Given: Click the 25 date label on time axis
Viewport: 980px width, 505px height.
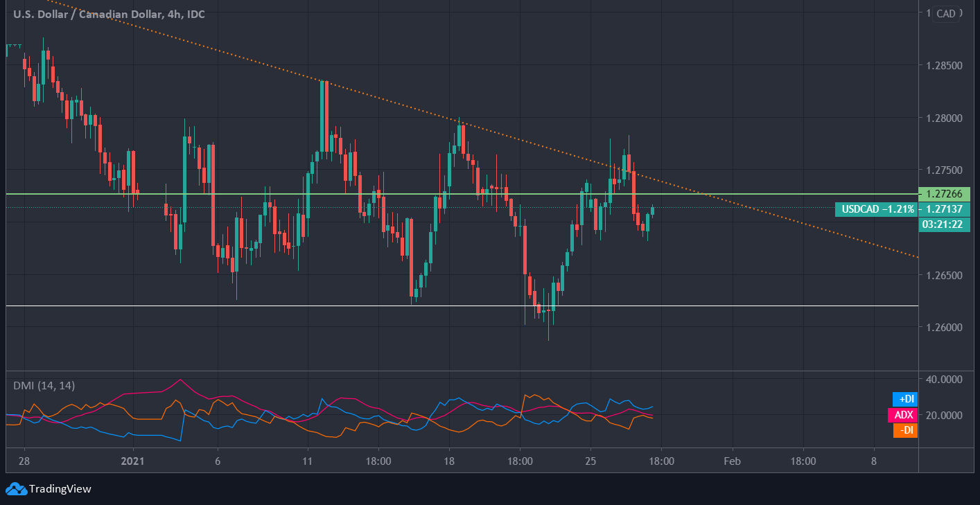Looking at the screenshot, I should click(x=590, y=461).
